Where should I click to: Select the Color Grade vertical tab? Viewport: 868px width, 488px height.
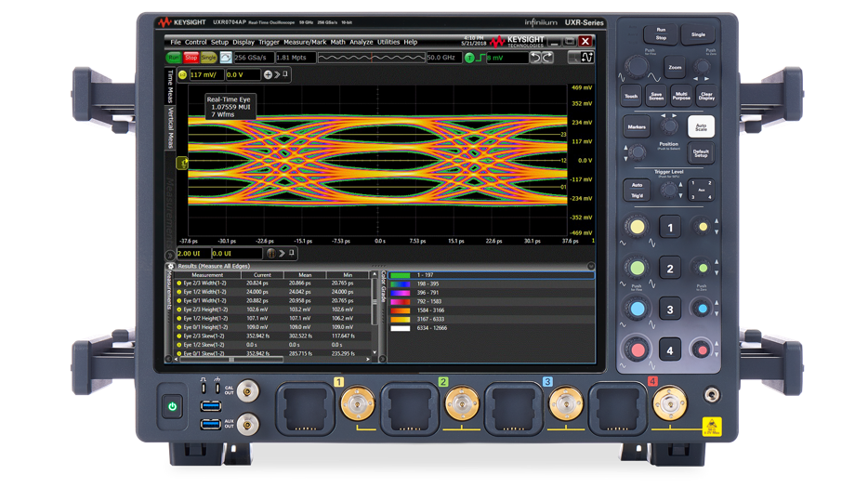tap(383, 286)
